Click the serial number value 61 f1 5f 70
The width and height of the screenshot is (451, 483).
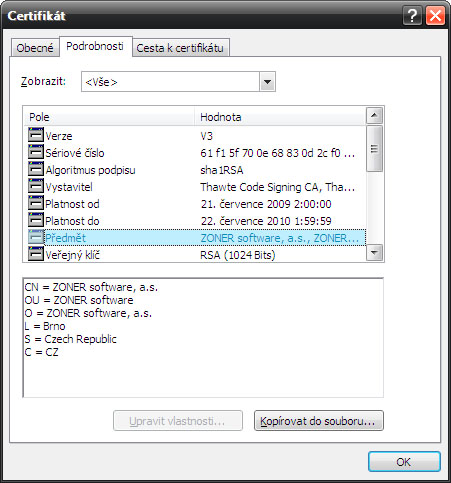277,153
